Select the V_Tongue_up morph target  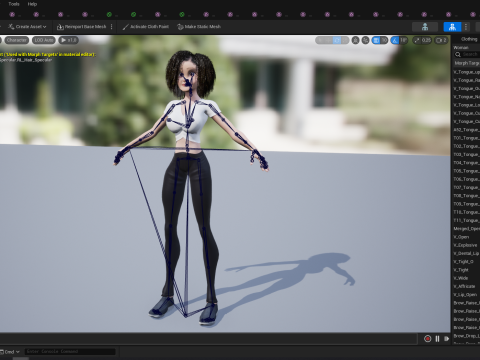pyautogui.click(x=466, y=72)
